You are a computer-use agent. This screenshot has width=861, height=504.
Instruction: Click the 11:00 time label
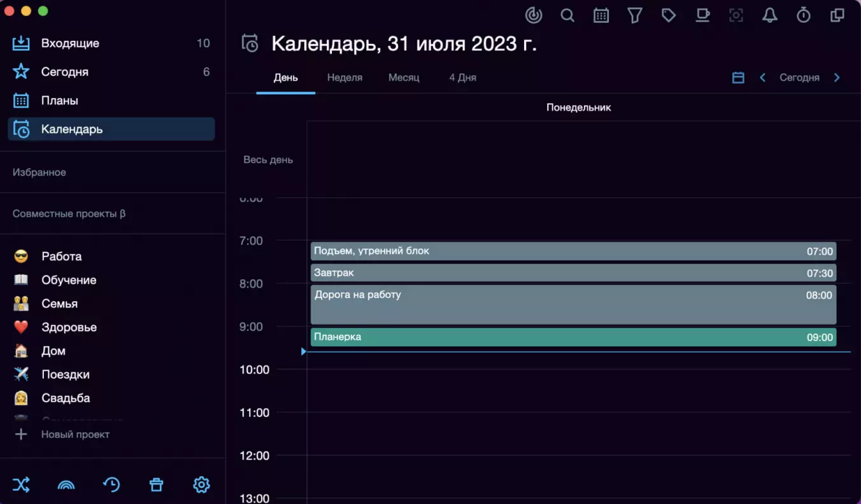coord(254,412)
